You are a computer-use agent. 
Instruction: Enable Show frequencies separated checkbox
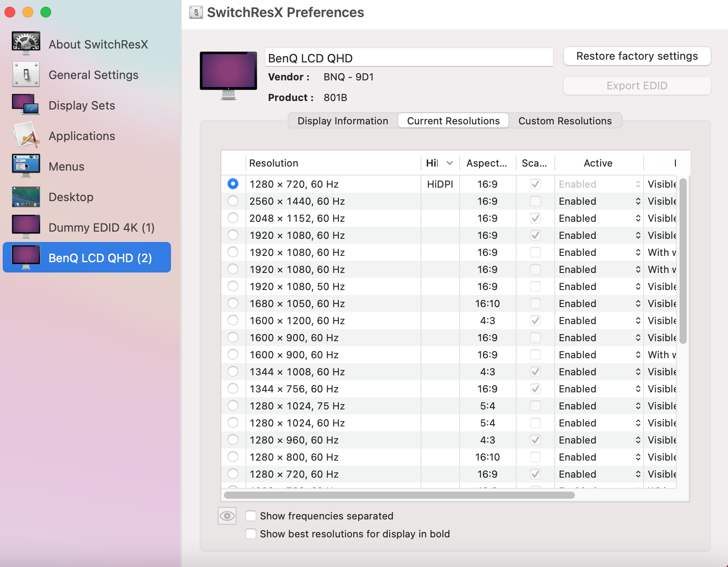coord(251,516)
